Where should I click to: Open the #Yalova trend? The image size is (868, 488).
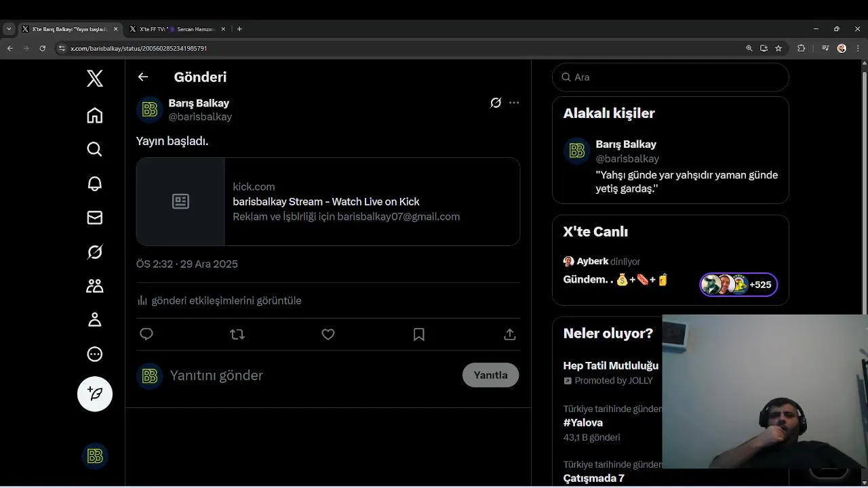[583, 423]
